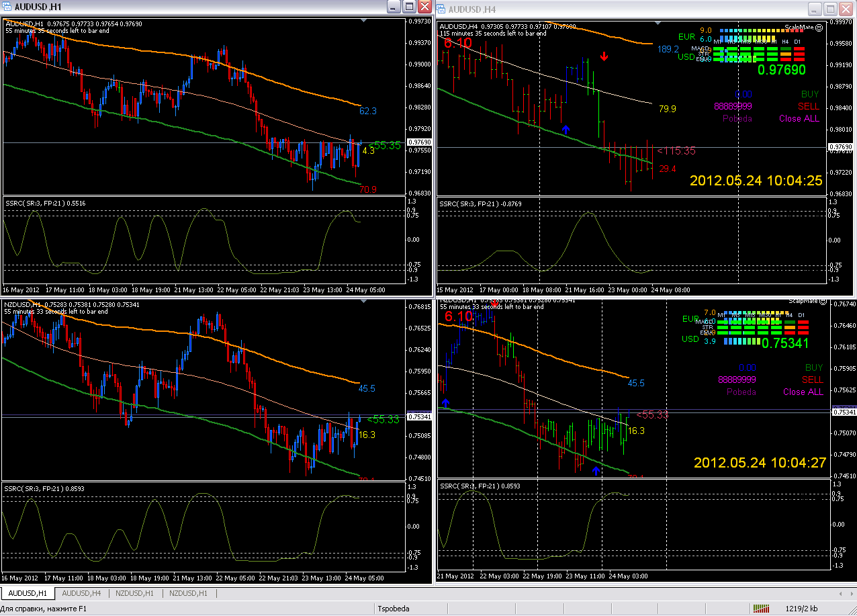Click '115 minutes 35 seconds left to bar end'
This screenshot has height=616, width=857.
[493, 33]
